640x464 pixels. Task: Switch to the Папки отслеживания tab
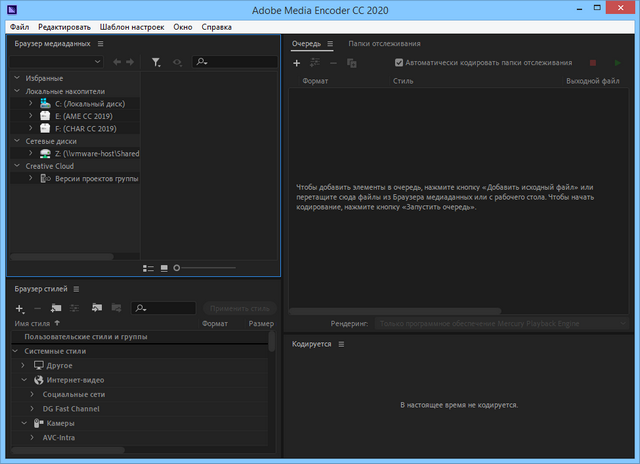(384, 44)
